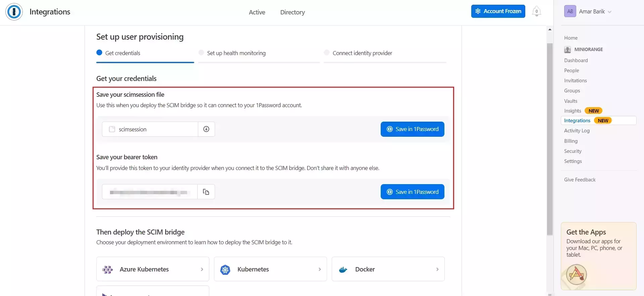Open Settings in sidebar
Image resolution: width=644 pixels, height=296 pixels.
point(573,161)
